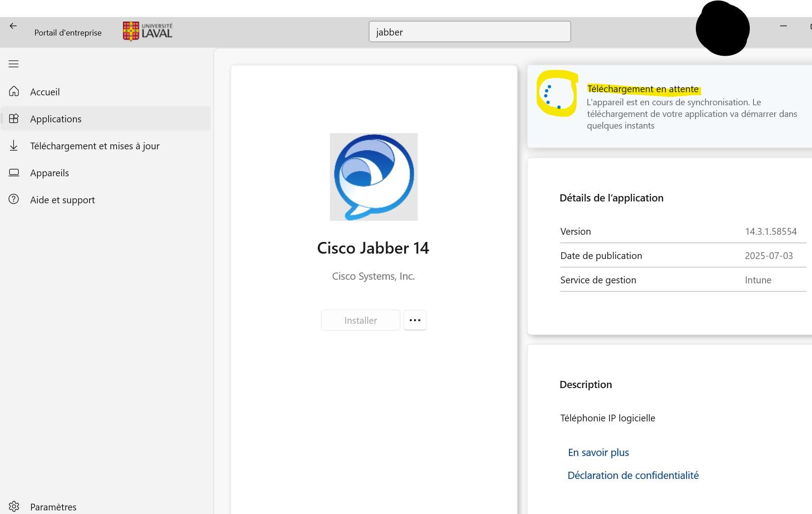Open the hamburger navigation menu

[14, 64]
